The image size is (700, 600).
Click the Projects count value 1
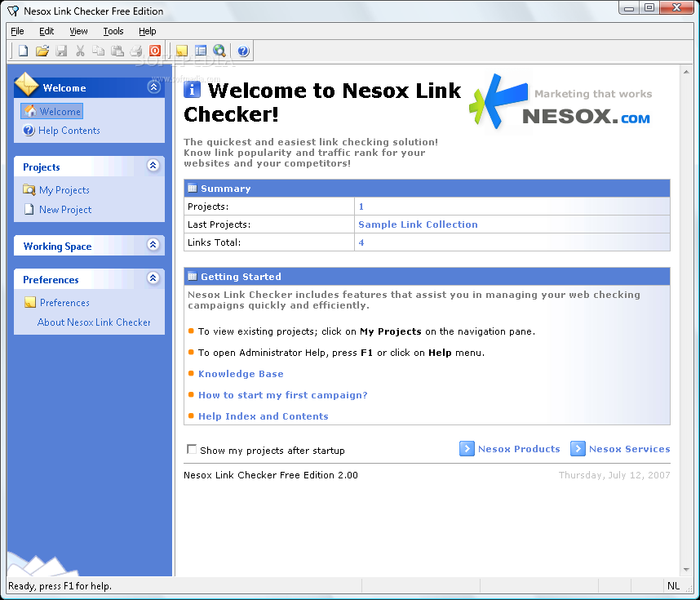(x=361, y=207)
